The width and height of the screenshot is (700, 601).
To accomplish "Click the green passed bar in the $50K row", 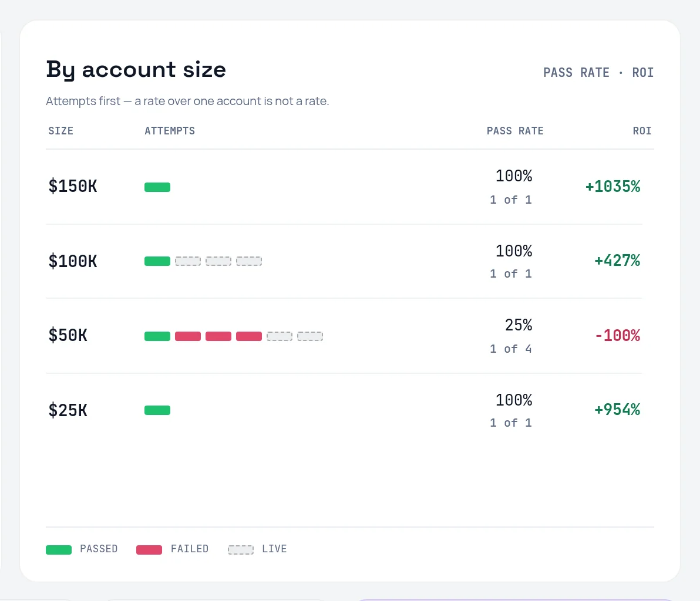I will (x=157, y=336).
